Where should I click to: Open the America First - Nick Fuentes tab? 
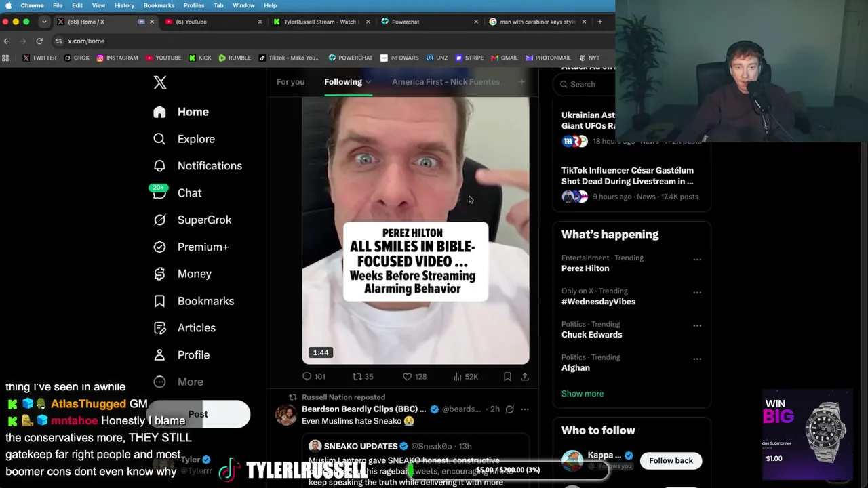[446, 82]
